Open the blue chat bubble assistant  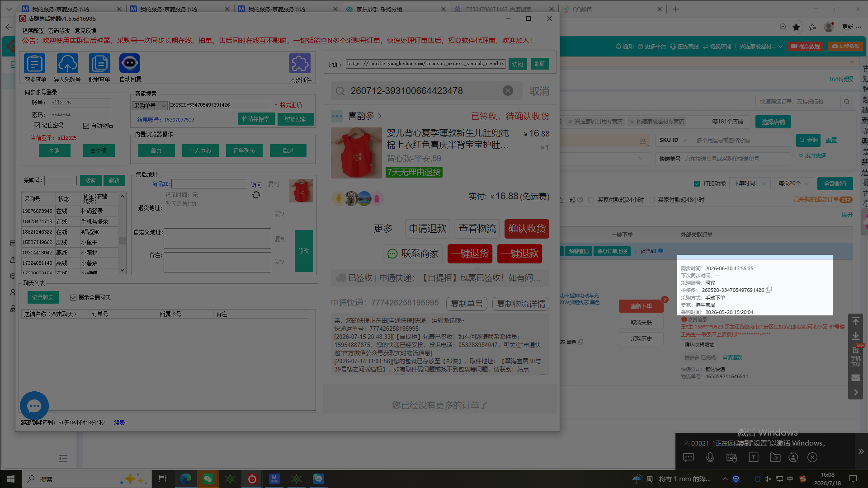click(34, 406)
